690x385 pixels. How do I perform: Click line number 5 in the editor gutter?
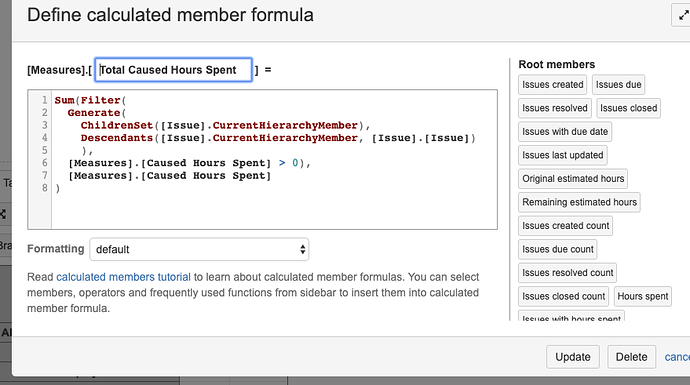pos(44,150)
